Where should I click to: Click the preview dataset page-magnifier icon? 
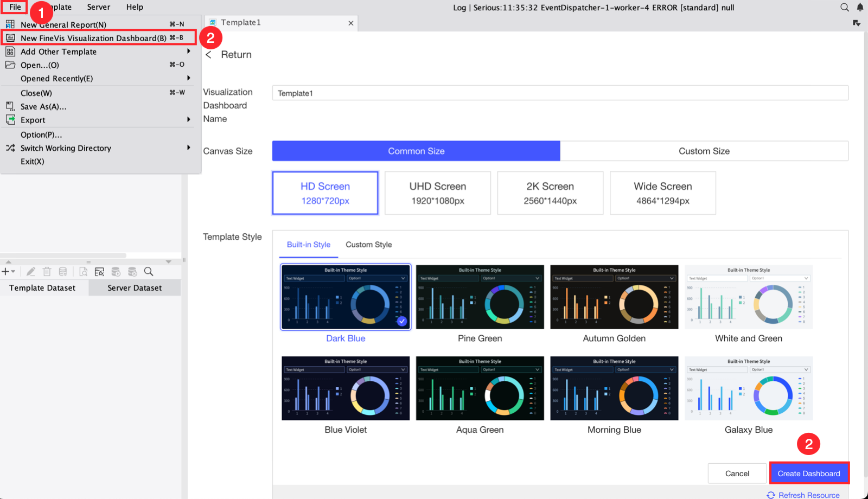pos(83,272)
